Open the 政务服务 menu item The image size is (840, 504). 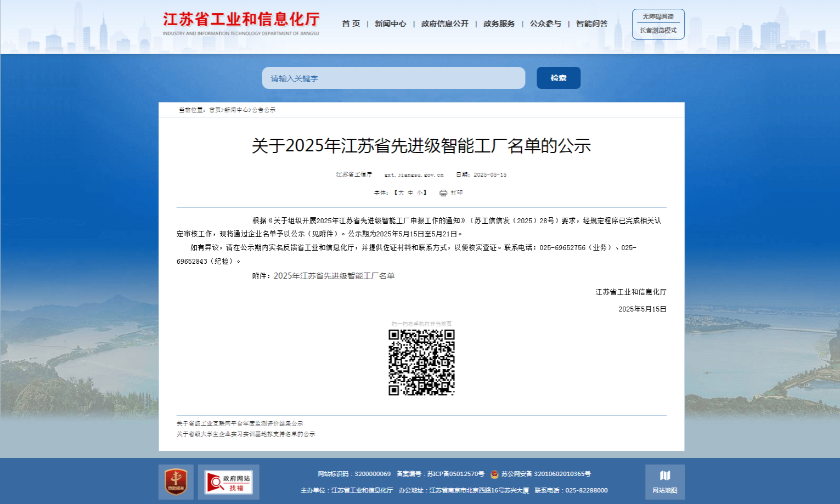click(498, 24)
